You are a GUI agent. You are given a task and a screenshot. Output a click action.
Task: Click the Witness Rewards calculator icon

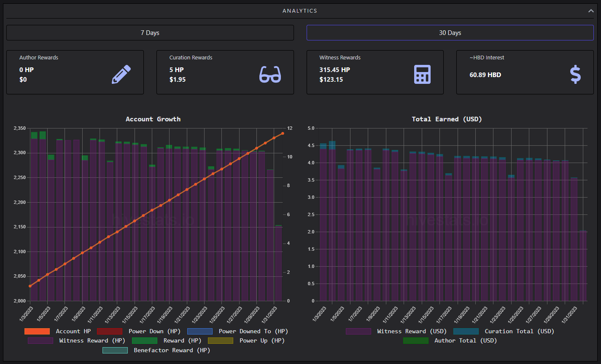[x=422, y=75]
